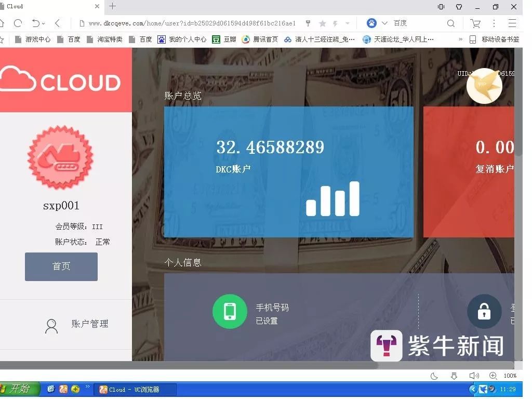532x399 pixels.
Task: Expand the search engine dropdown arrow
Action: [x=384, y=23]
